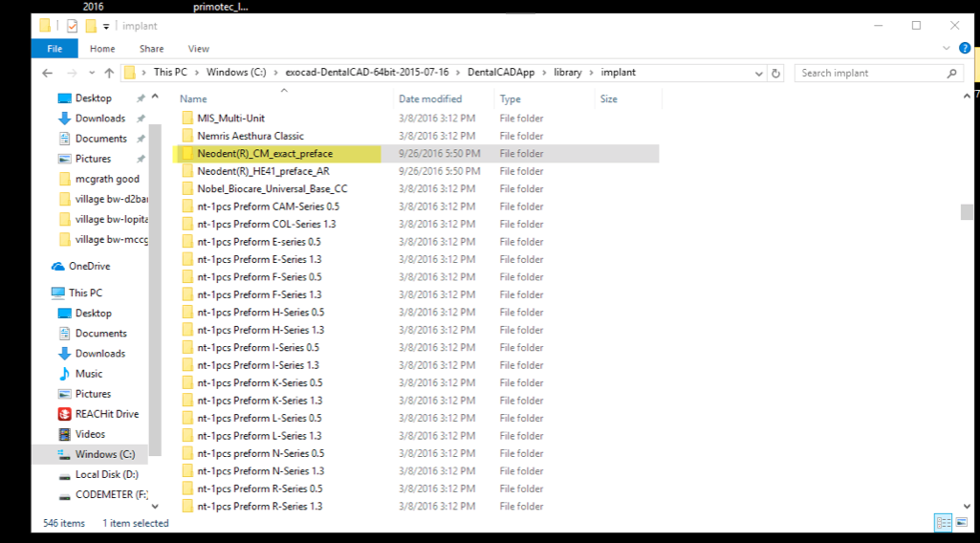Open recent locations dropdown arrow
980x543 pixels.
pos(92,73)
